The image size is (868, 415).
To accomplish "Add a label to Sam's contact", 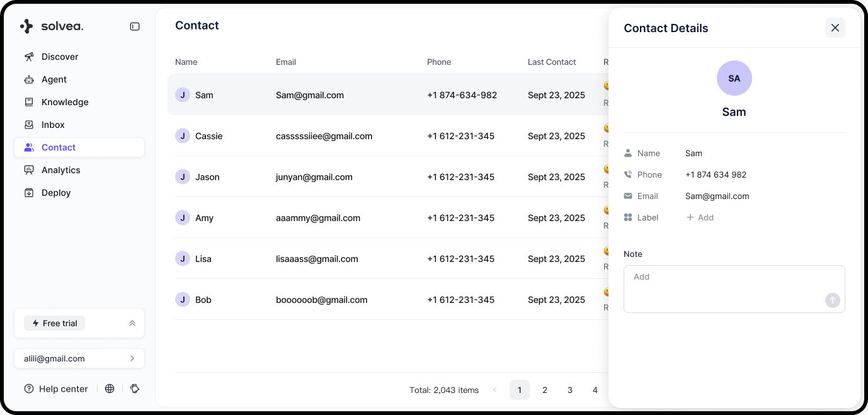I will point(700,217).
